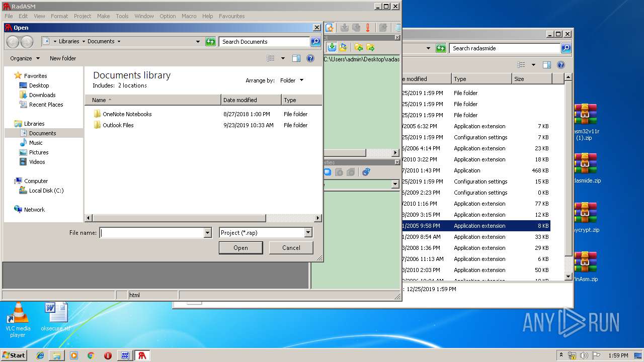The height and width of the screenshot is (362, 644).
Task: Open Internet Explorer from taskbar
Action: coord(40,355)
